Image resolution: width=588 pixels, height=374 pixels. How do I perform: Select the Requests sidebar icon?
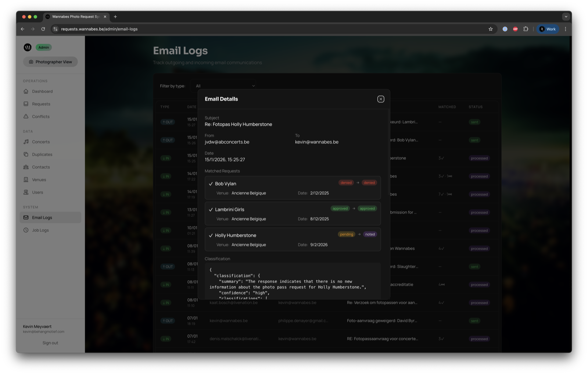pyautogui.click(x=40, y=104)
